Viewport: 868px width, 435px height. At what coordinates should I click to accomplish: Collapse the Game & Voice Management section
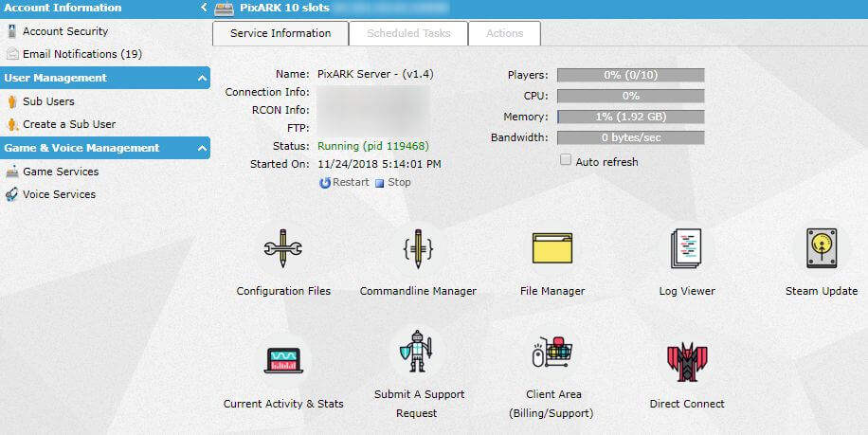(x=202, y=148)
